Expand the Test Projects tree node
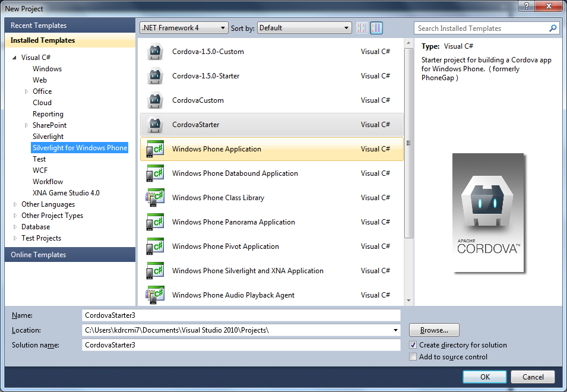Screen dimensions: 567x392 pyautogui.click(x=15, y=238)
